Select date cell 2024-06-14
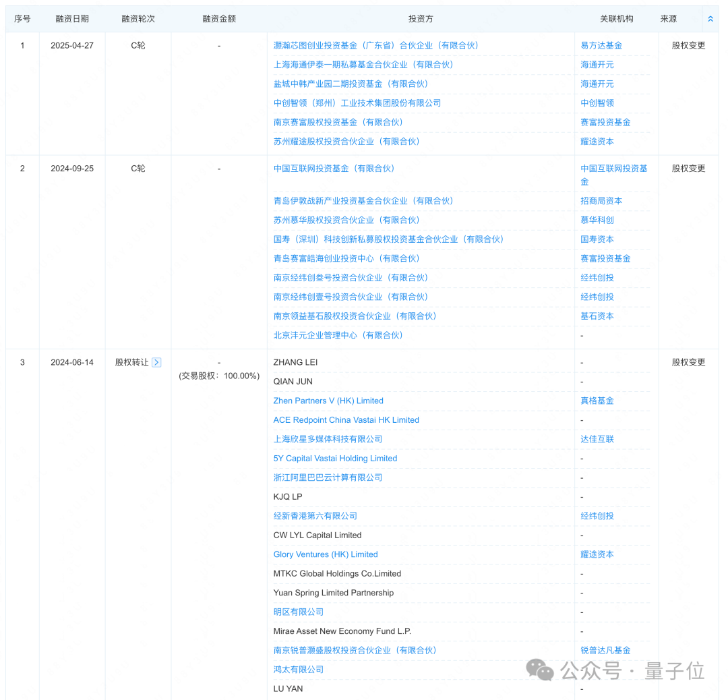Viewport: 728px width, 700px height. [x=72, y=362]
